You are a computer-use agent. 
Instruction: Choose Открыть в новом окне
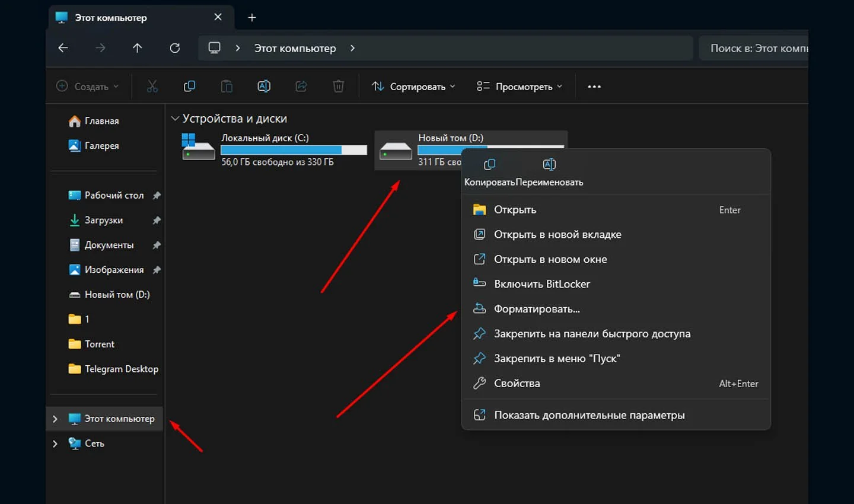click(x=616, y=260)
